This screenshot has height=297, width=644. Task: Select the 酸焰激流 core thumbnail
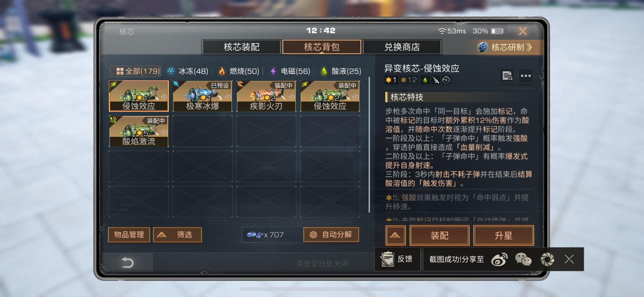[139, 131]
